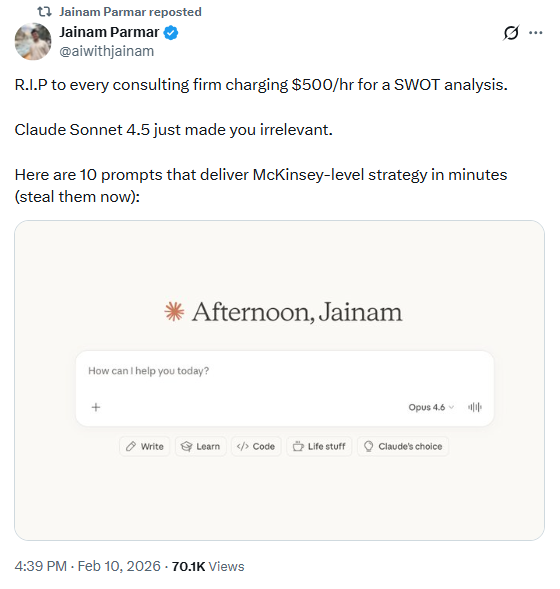
Task: Select the Write suggestion chip
Action: pos(145,446)
